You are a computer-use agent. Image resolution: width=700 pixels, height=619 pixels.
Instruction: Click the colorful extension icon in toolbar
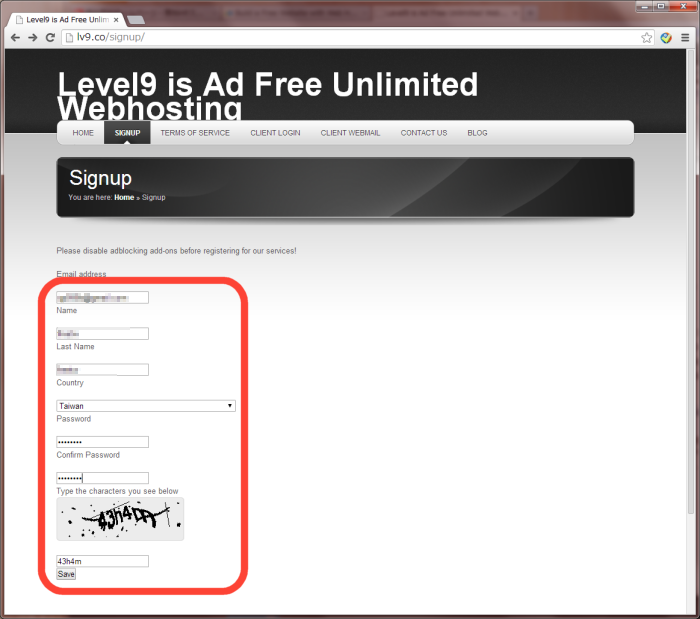(x=666, y=38)
